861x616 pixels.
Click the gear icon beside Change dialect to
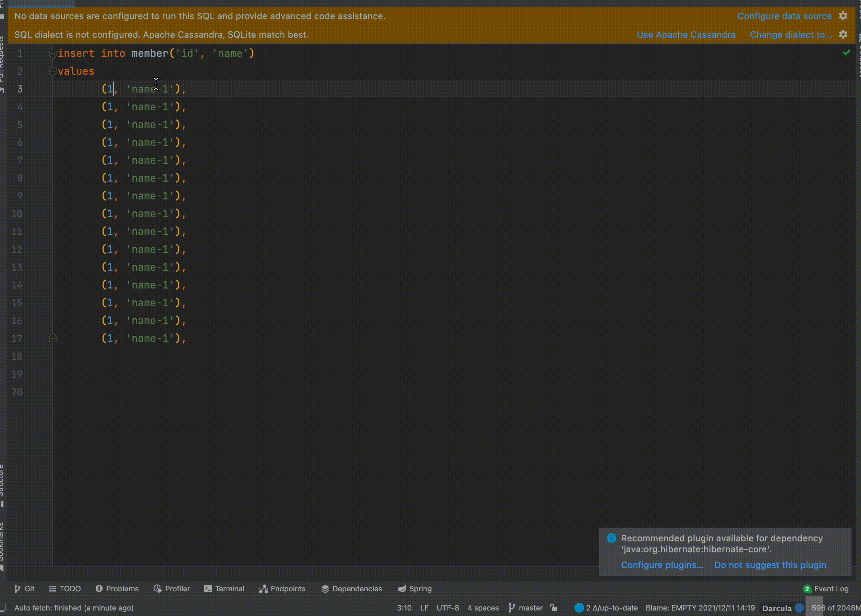843,35
